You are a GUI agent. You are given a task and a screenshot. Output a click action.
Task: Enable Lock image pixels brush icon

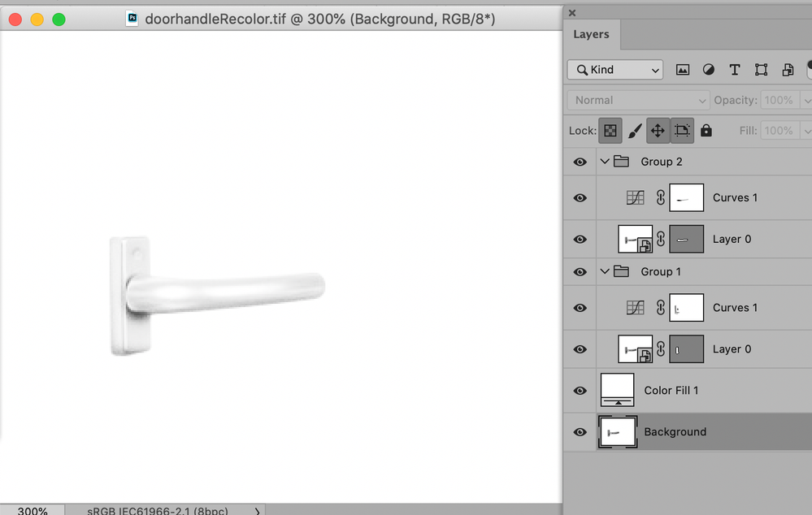point(636,130)
